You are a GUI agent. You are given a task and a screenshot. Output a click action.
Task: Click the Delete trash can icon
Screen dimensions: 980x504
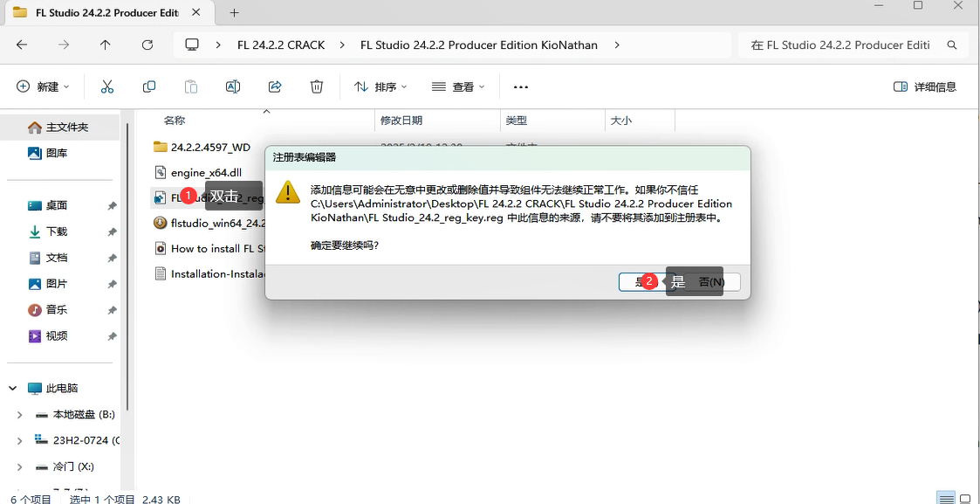click(x=317, y=87)
